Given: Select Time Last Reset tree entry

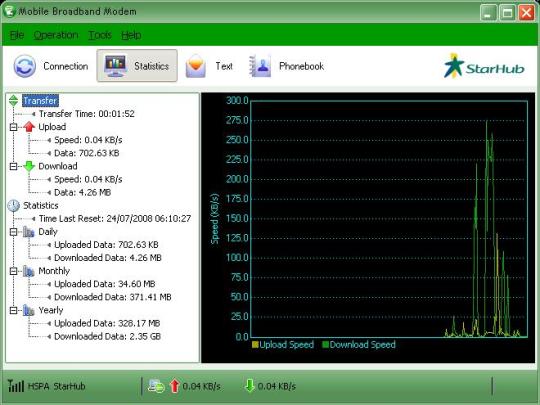Looking at the screenshot, I should (x=115, y=219).
